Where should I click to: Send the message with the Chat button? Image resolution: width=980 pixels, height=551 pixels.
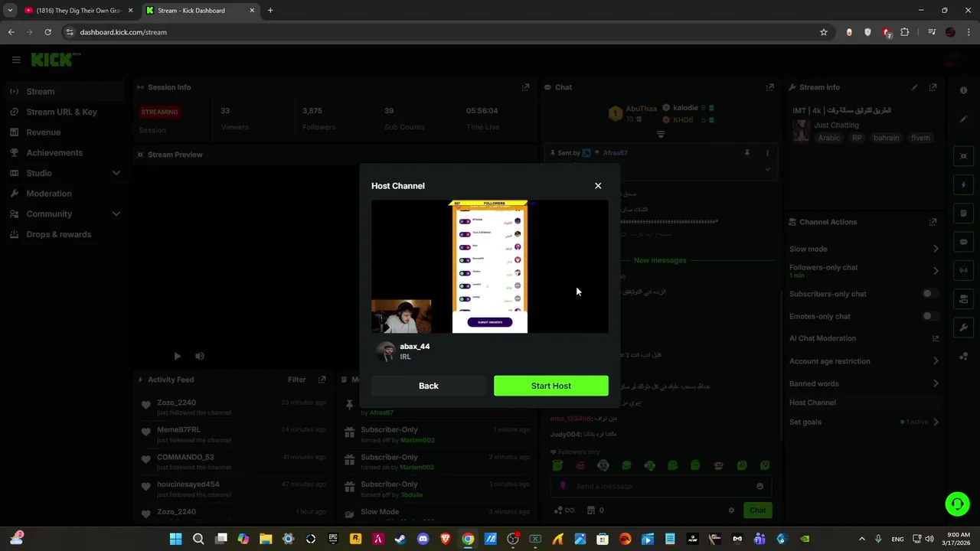[757, 510]
